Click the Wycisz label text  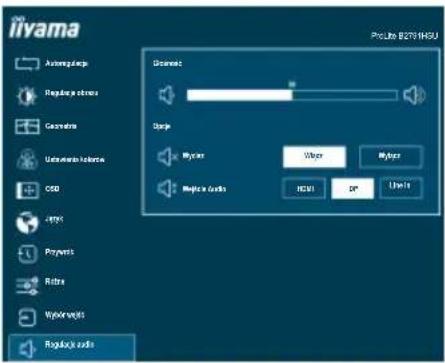[x=193, y=156]
